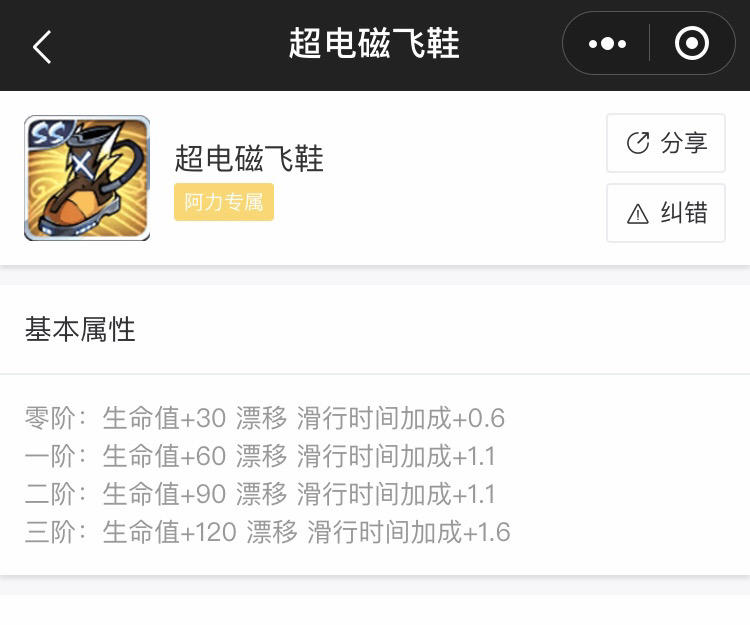Tap the circular close mini-program icon
The height and width of the screenshot is (625, 750).
tap(692, 44)
